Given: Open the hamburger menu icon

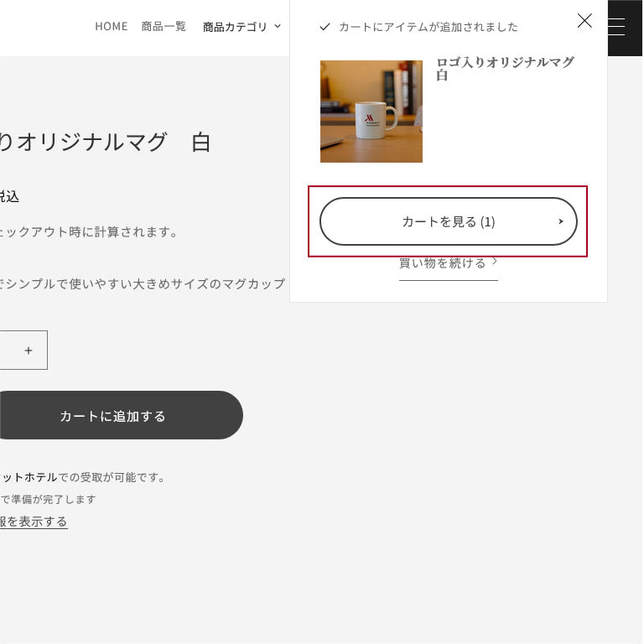Looking at the screenshot, I should point(616,27).
